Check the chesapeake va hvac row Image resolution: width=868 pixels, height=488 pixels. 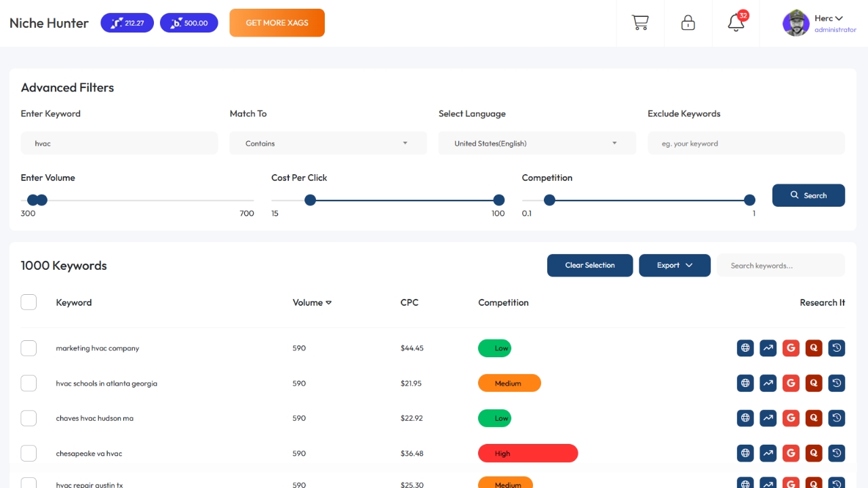(28, 453)
